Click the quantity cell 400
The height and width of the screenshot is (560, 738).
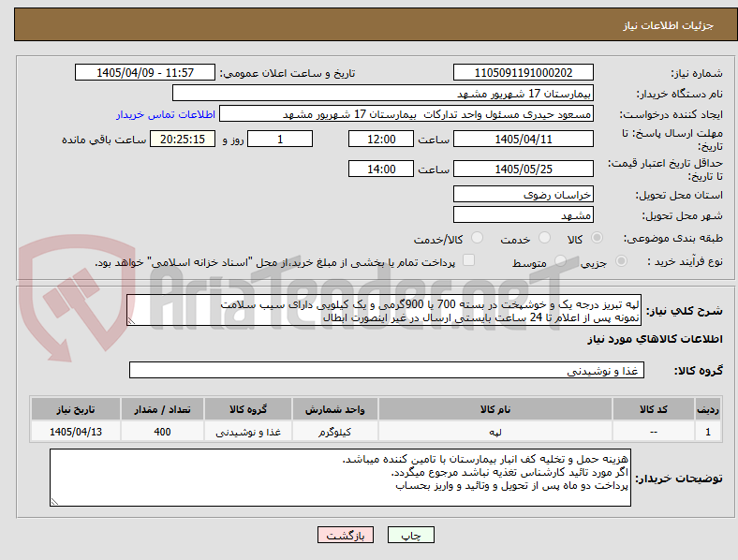coord(162,431)
